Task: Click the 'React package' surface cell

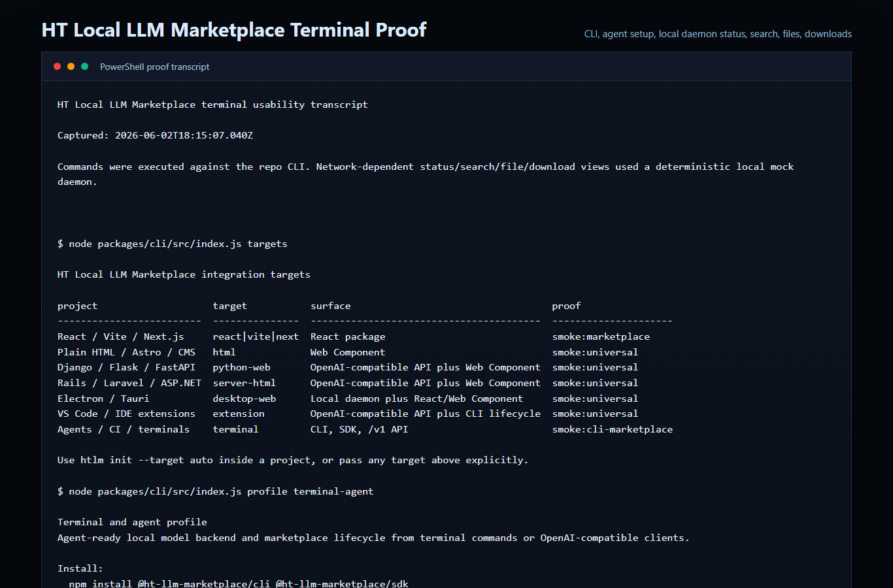Action: [348, 336]
